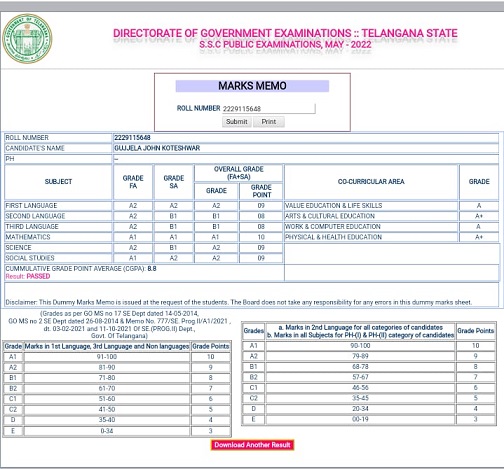This screenshot has width=504, height=469.
Task: Select the candidate name GUJJELA JOHN KOTESHWAR
Action: tap(157, 148)
